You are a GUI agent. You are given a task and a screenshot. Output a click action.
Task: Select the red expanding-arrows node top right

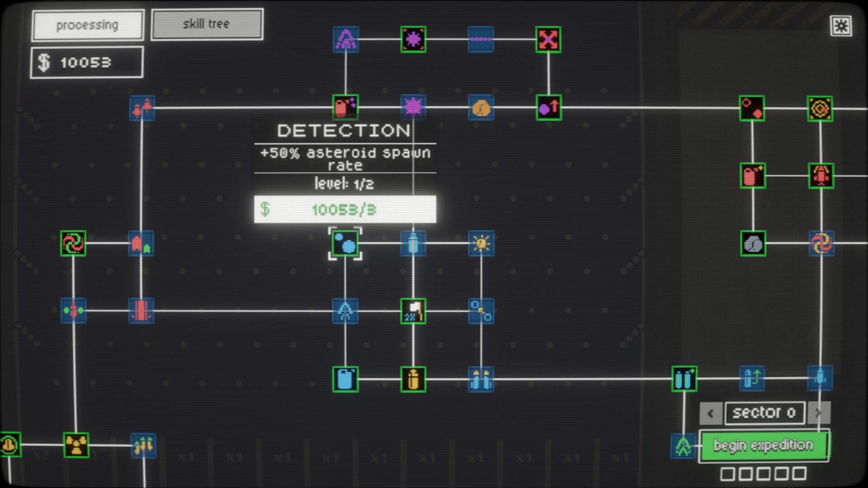pos(547,40)
